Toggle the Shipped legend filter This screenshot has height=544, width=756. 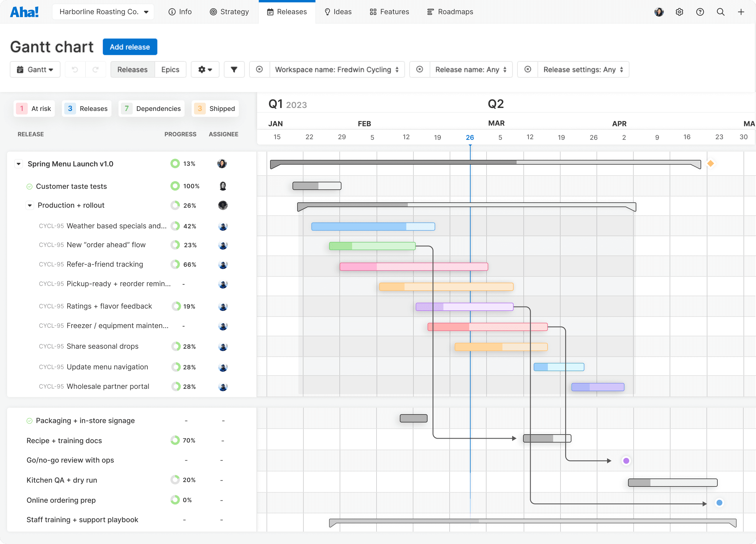click(215, 108)
